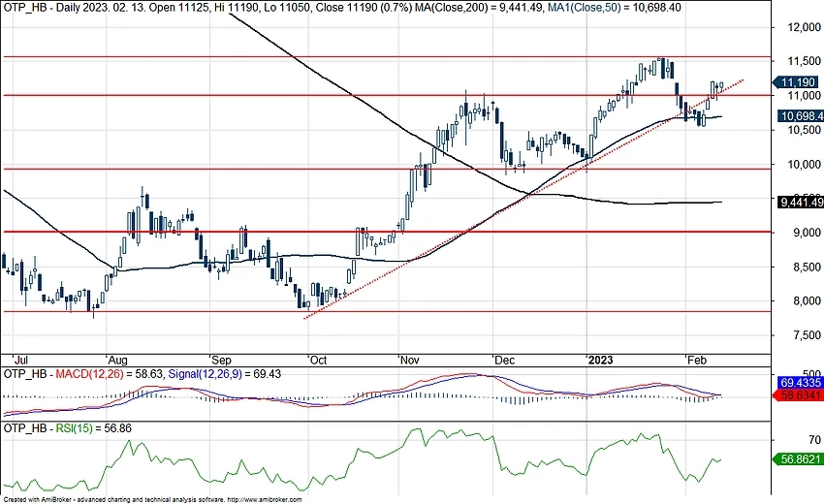Click the 9,441.49 MA200 value label
Image resolution: width=824 pixels, height=504 pixels.
click(x=801, y=202)
